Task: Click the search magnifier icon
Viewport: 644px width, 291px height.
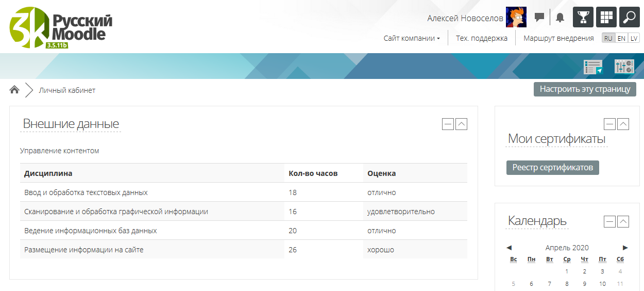Action: coord(630,17)
